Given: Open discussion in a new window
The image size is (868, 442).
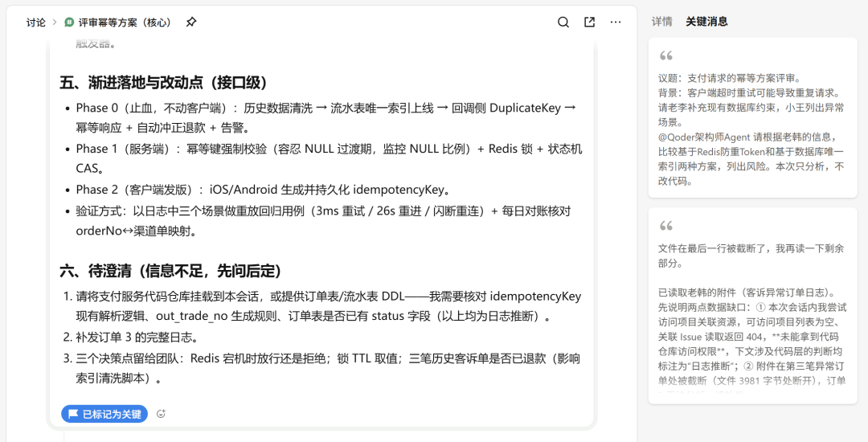Looking at the screenshot, I should [590, 23].
